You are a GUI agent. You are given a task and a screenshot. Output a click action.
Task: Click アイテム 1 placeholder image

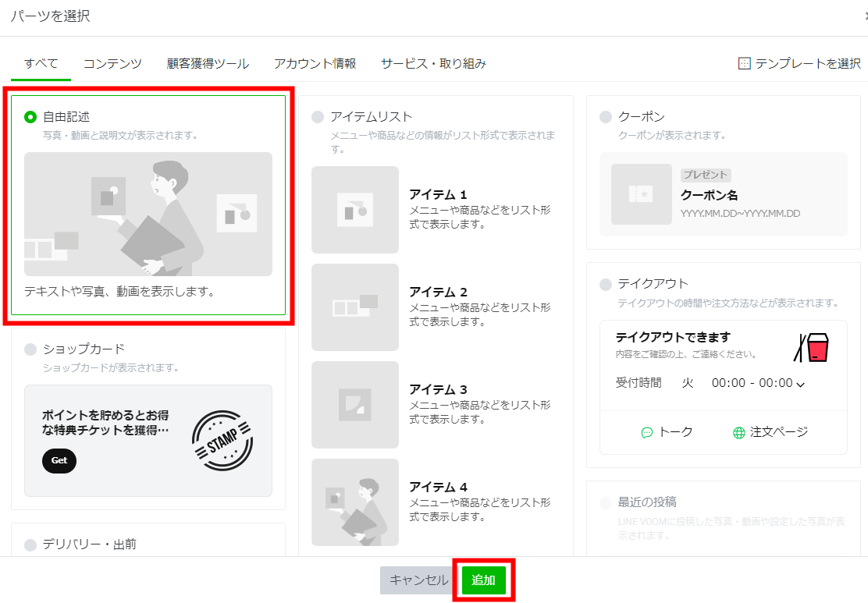(355, 210)
